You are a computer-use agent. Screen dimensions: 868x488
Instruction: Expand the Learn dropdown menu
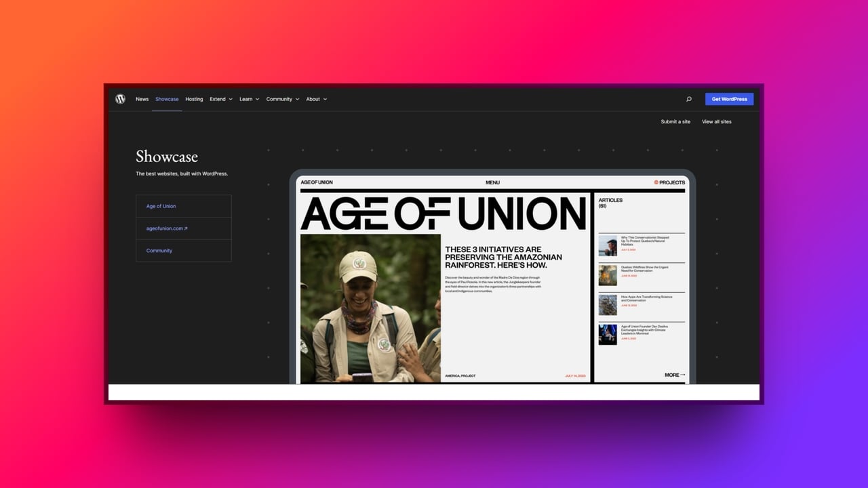[x=249, y=99]
